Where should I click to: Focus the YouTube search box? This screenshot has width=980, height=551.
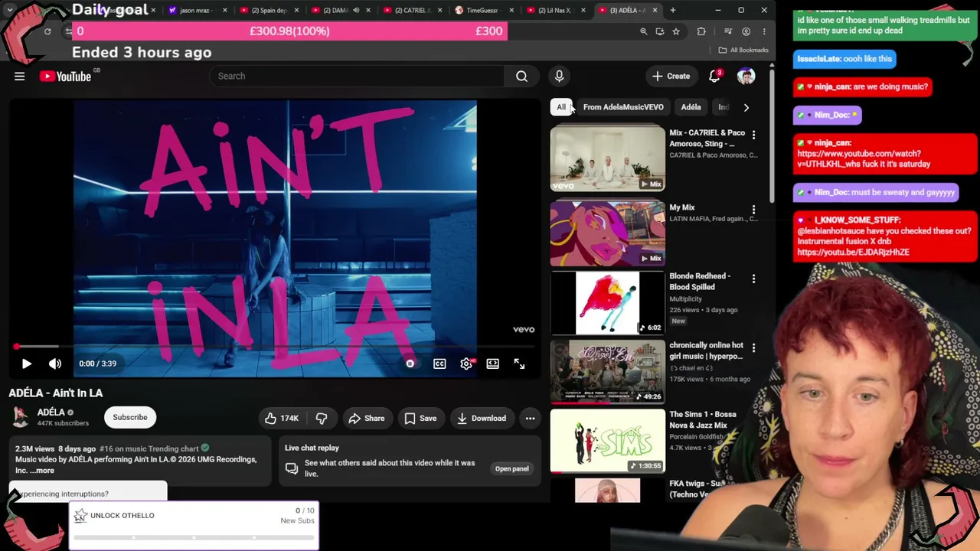(x=357, y=76)
